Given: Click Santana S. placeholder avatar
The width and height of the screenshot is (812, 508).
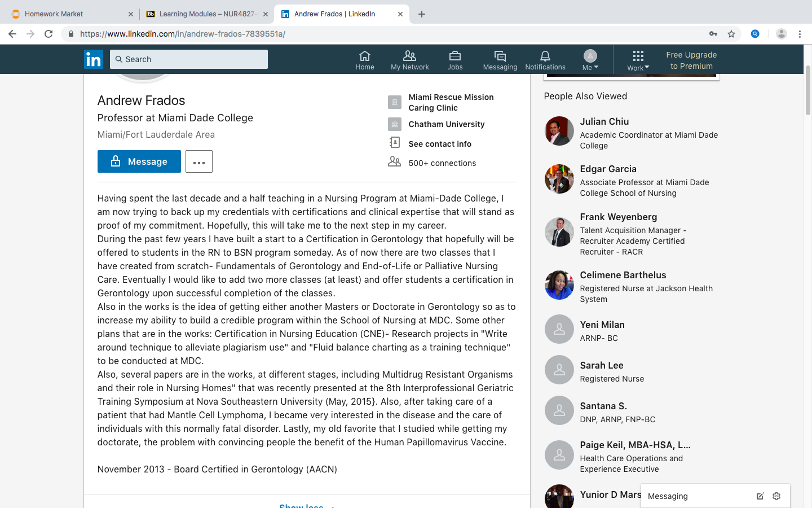Looking at the screenshot, I should [x=559, y=410].
